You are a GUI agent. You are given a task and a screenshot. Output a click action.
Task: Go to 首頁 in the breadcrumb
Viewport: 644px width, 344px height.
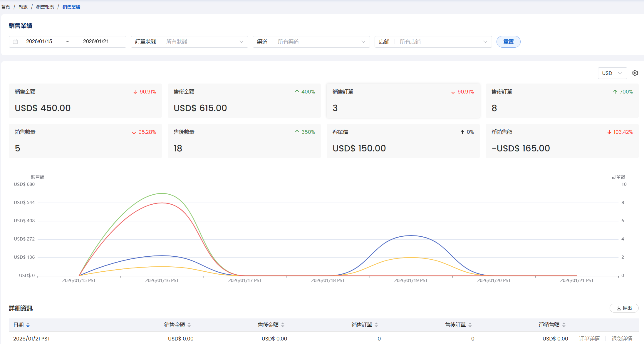tap(6, 7)
